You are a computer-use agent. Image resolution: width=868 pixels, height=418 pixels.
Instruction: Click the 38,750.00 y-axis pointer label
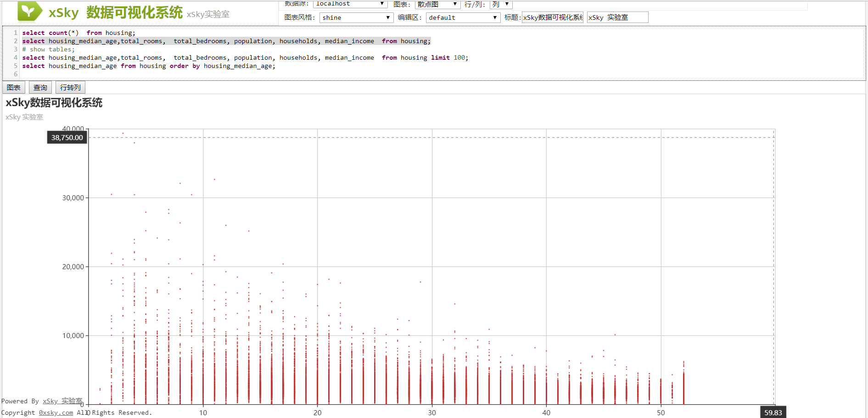(x=67, y=137)
